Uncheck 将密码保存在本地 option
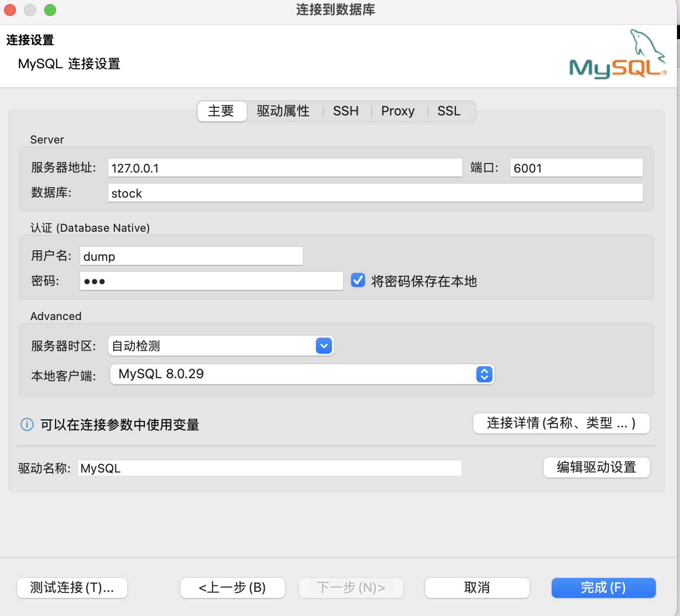680x616 pixels. coord(358,280)
